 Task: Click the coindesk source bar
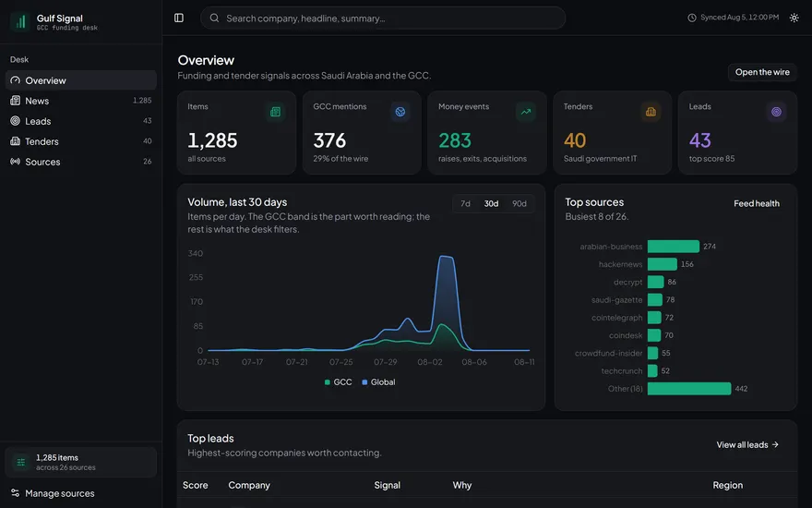pyautogui.click(x=654, y=335)
